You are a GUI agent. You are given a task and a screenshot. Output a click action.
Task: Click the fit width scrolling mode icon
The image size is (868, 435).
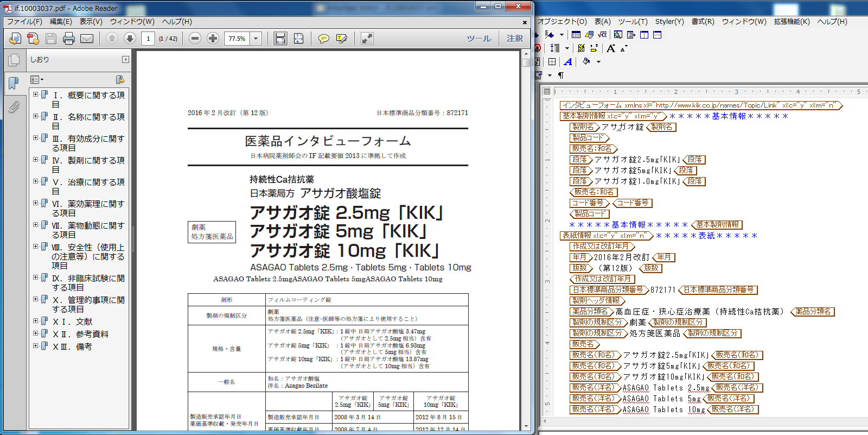pyautogui.click(x=280, y=39)
